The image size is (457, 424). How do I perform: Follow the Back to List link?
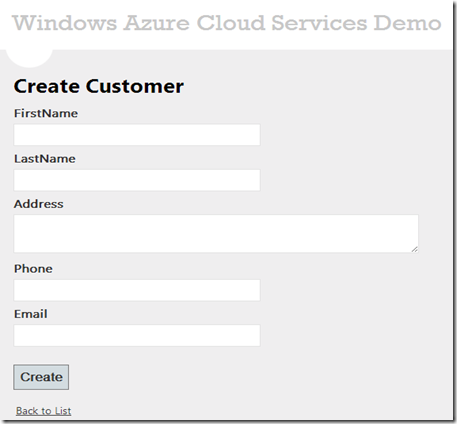pyautogui.click(x=44, y=411)
